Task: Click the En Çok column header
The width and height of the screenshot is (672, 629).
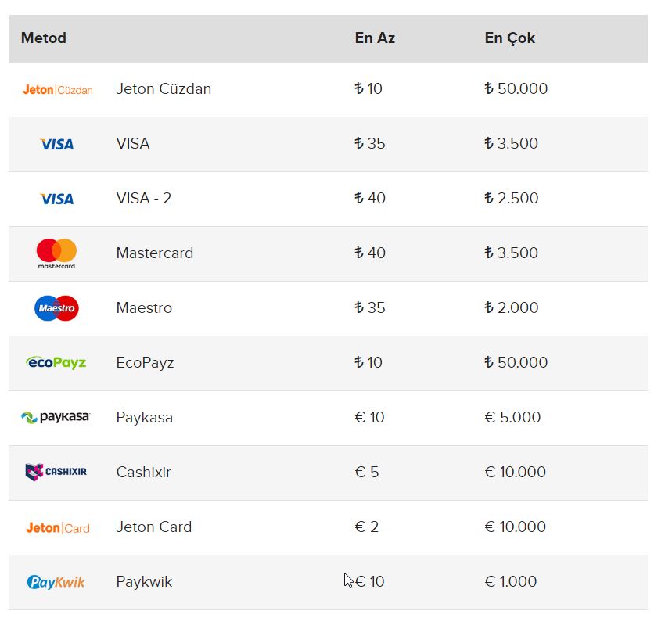Action: pos(509,38)
